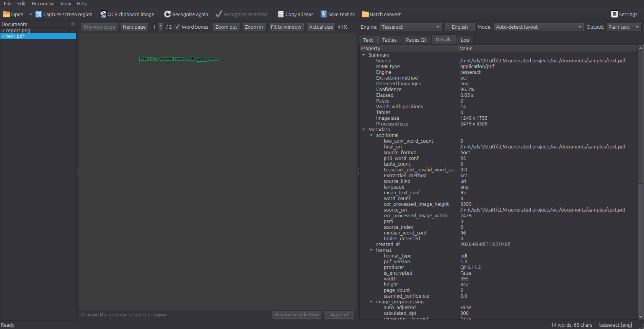Switch to the Pages (2) tab
The width and height of the screenshot is (644, 329).
(x=416, y=40)
